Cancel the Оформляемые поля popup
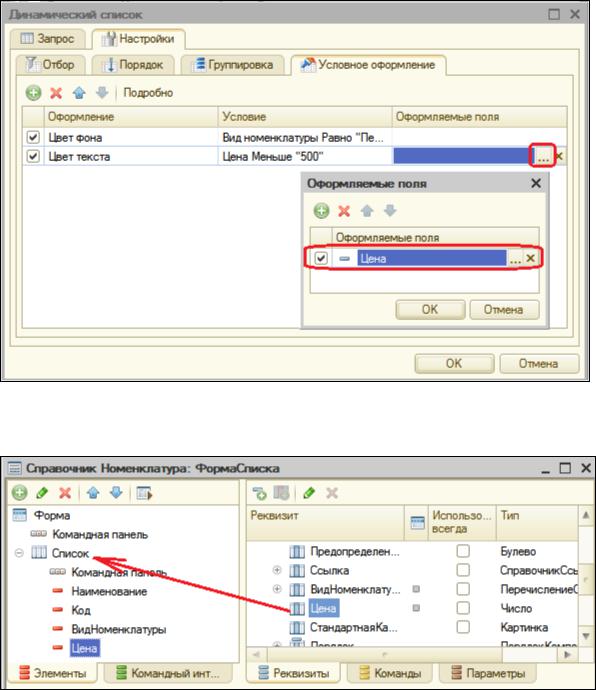Viewport: 596px width, 690px height. [504, 310]
